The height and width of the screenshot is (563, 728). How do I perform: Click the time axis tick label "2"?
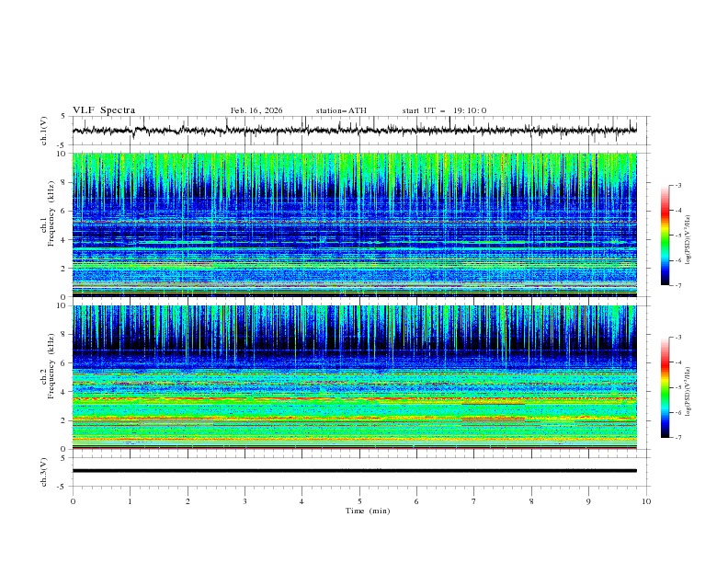coord(188,501)
